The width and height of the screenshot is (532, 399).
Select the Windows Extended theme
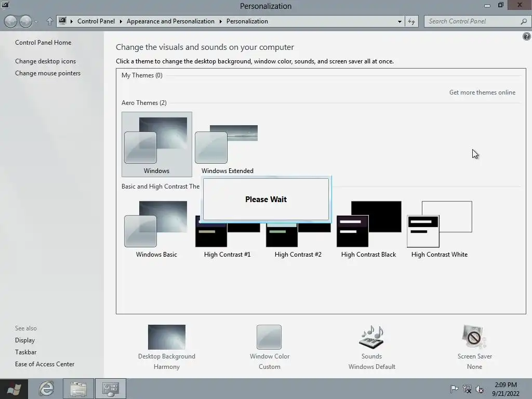pyautogui.click(x=228, y=144)
